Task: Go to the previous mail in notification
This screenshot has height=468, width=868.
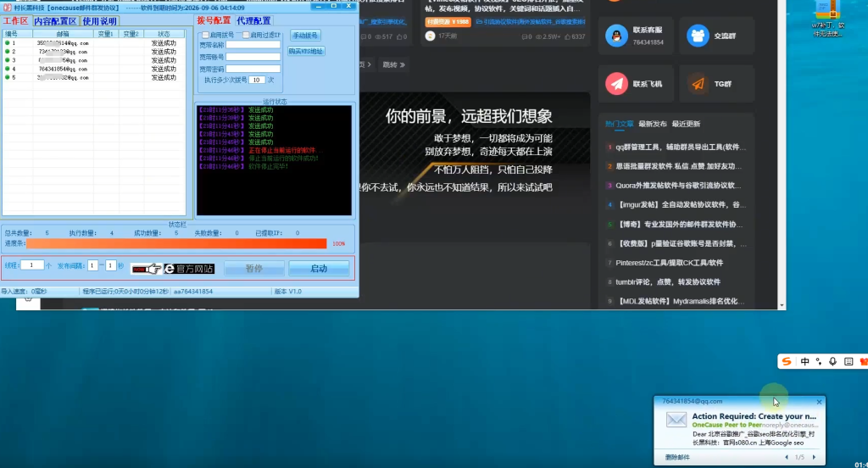Action: tap(787, 457)
